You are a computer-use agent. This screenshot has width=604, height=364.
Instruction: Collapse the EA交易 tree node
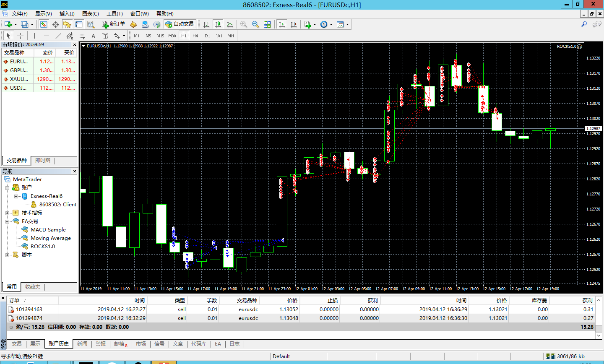7,221
